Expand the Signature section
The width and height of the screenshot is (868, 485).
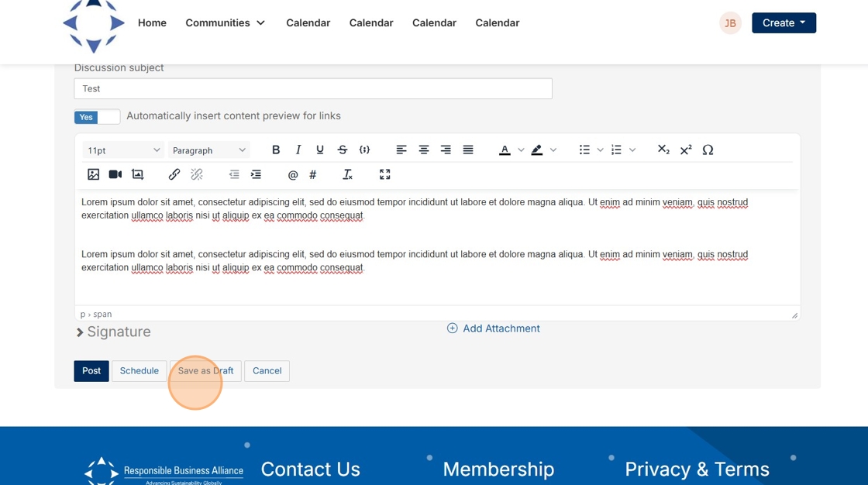click(x=113, y=332)
